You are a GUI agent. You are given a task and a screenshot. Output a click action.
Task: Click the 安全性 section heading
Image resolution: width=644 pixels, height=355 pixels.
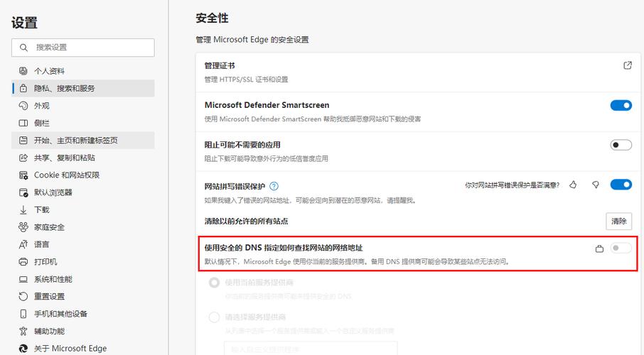(212, 18)
